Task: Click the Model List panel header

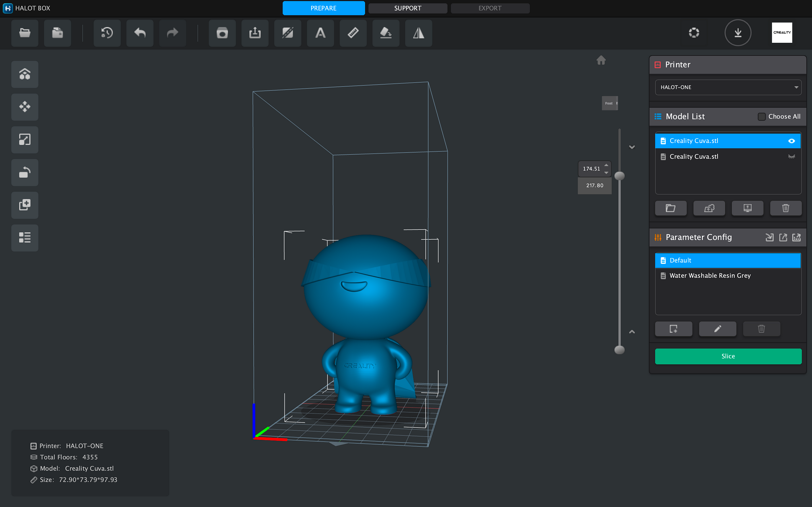Action: [728, 117]
